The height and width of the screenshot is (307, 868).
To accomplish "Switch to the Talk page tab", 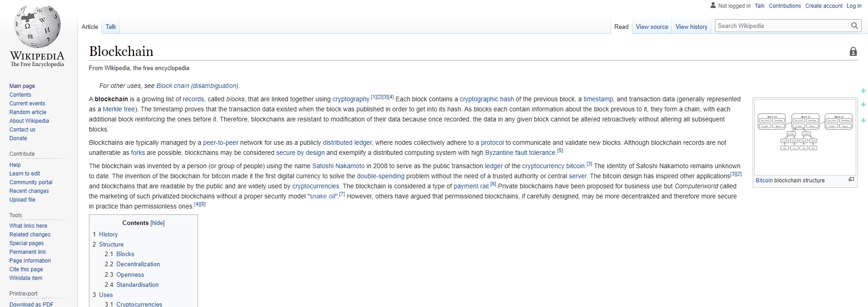I will click(x=111, y=27).
